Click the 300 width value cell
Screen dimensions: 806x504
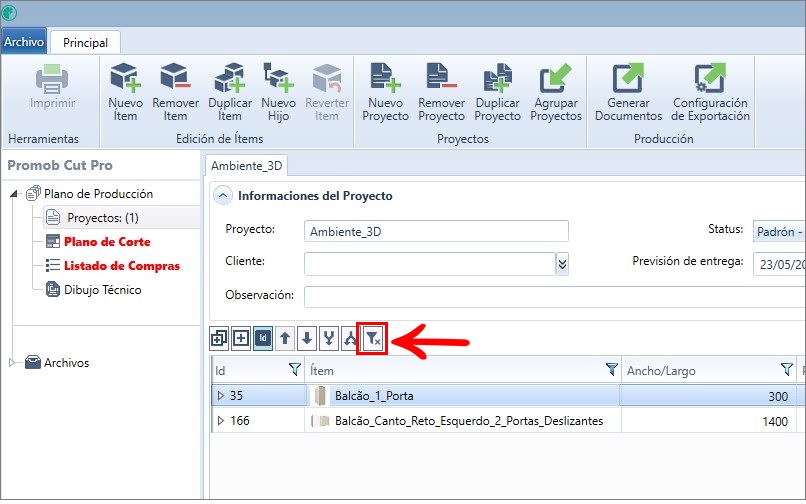pos(708,395)
